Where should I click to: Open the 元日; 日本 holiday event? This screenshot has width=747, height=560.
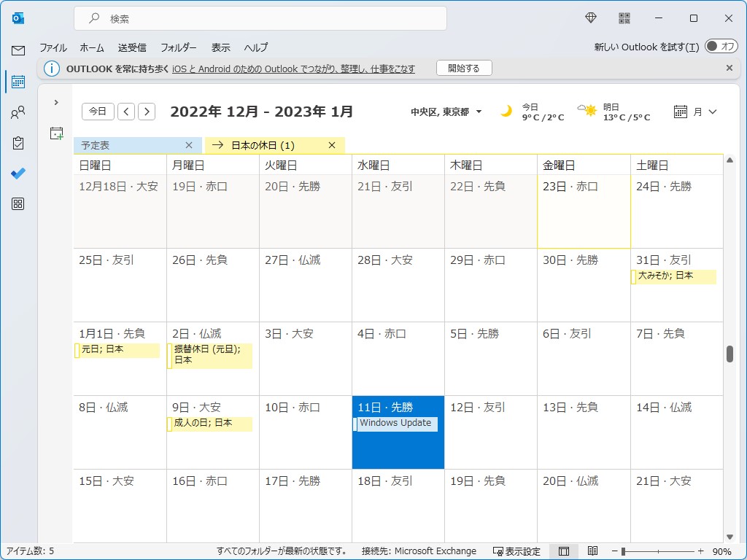(x=117, y=350)
